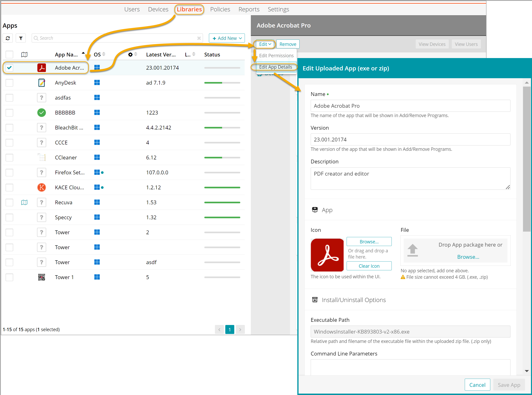Image resolution: width=532 pixels, height=395 pixels.
Task: Sort by the OS column arrows
Action: 104,54
